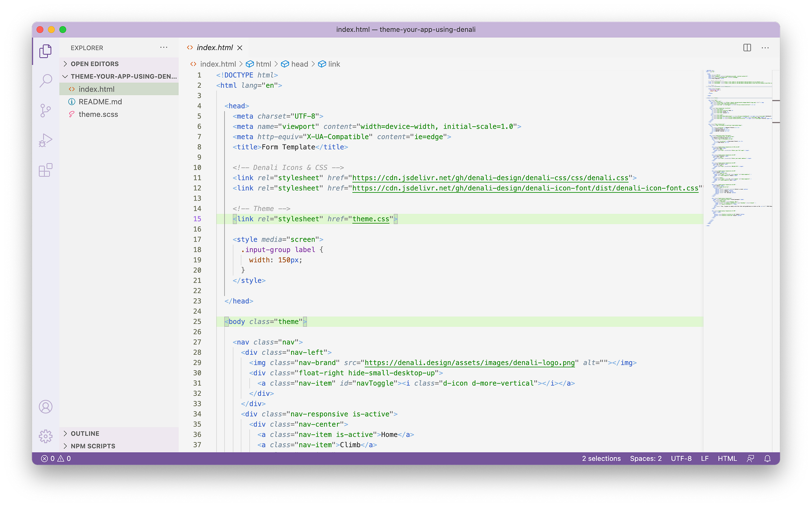Click the Extensions icon in the sidebar
This screenshot has height=507, width=812.
coord(45,170)
